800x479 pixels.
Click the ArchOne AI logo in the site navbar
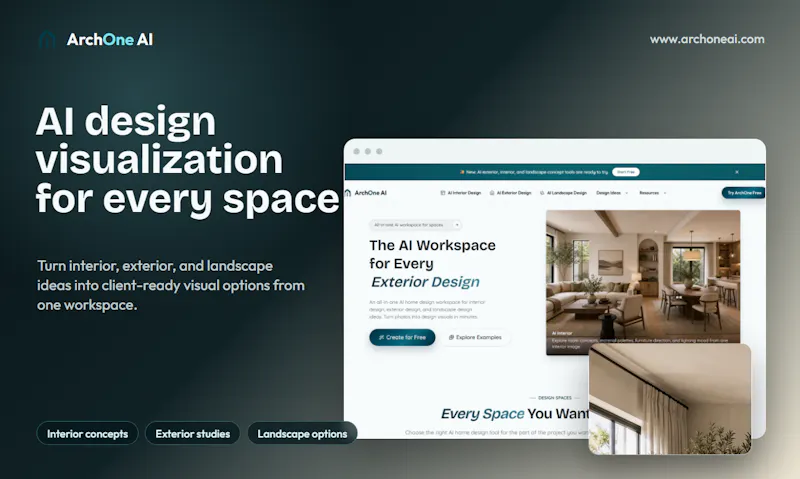click(366, 193)
